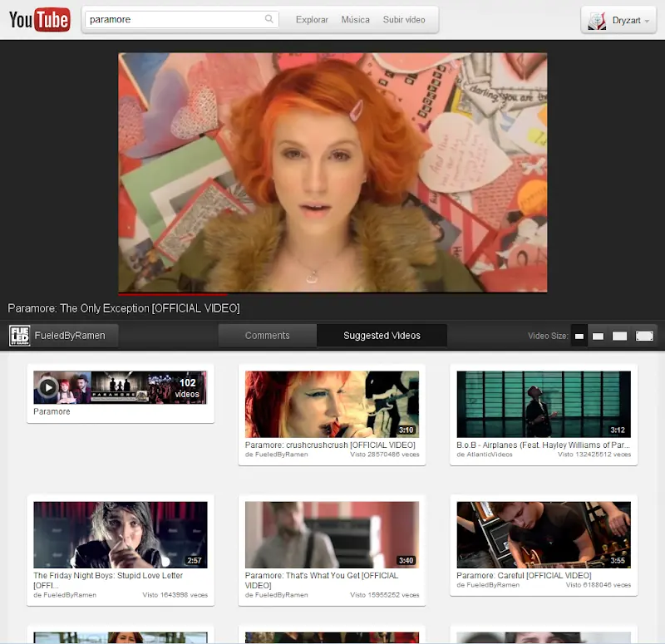
Task: Click the Dryzart avatar icon
Action: coord(597,20)
